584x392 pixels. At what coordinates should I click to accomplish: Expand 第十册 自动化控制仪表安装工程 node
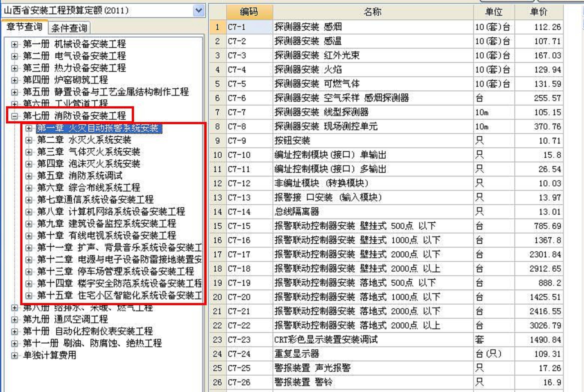click(x=14, y=332)
